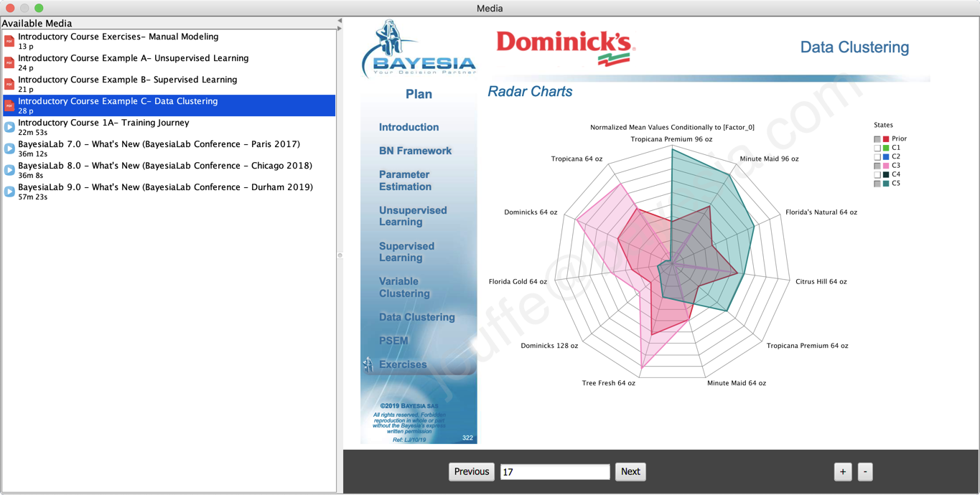Go to the Previous page
The width and height of the screenshot is (980, 495).
pos(472,471)
